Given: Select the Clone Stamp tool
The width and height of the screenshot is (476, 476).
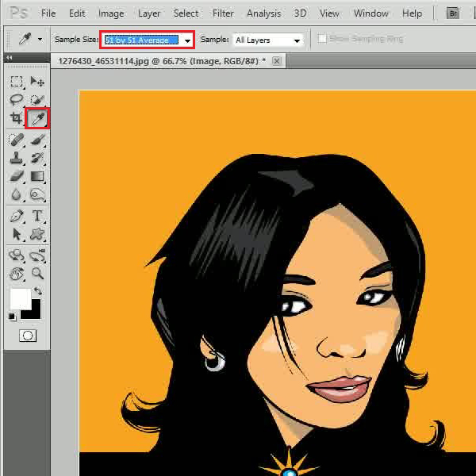Looking at the screenshot, I should (x=17, y=158).
